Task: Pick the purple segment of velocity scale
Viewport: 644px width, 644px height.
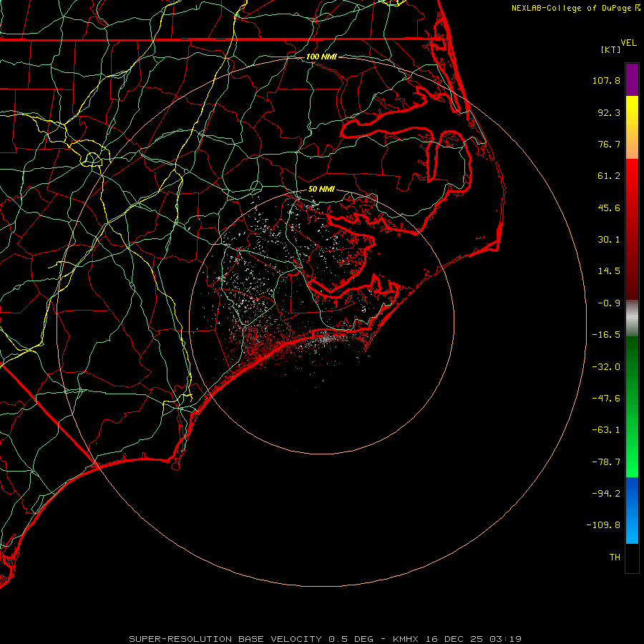Action: (x=632, y=79)
